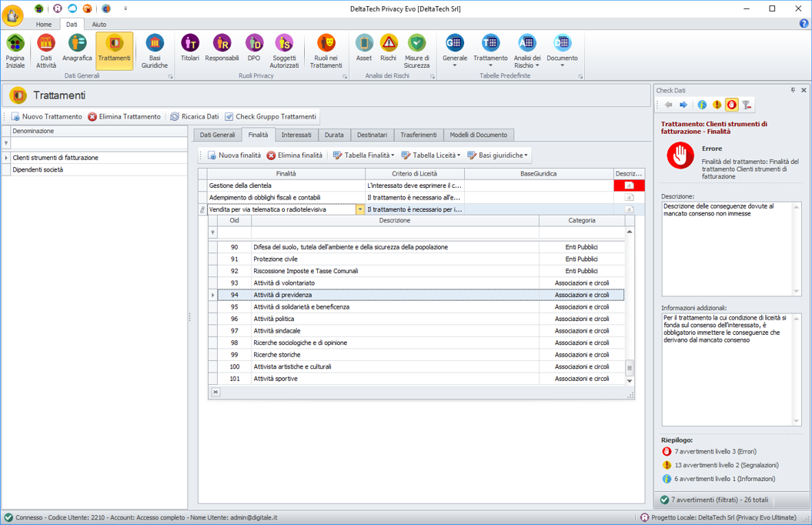Switch to the Modelli di Documento tab
The image size is (812, 525).
click(479, 135)
